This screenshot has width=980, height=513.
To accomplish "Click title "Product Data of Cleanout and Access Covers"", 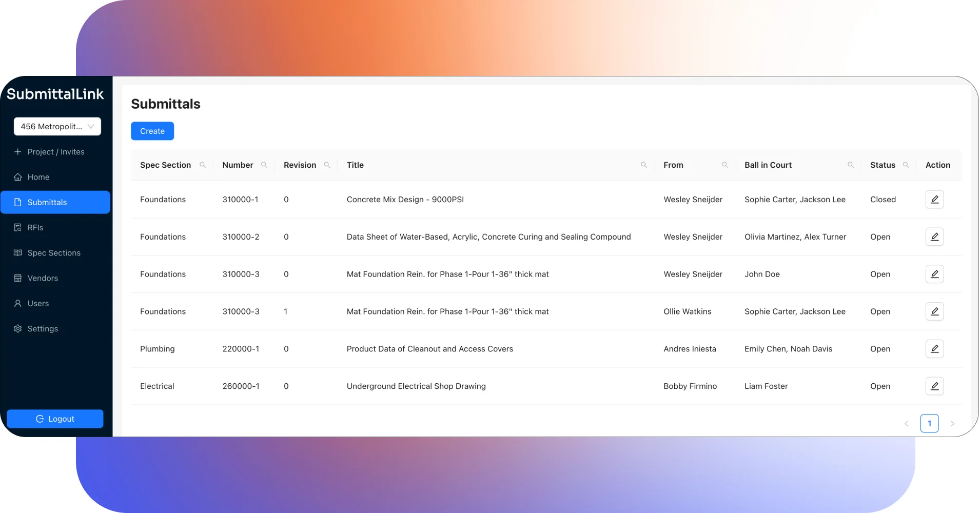I will 429,349.
